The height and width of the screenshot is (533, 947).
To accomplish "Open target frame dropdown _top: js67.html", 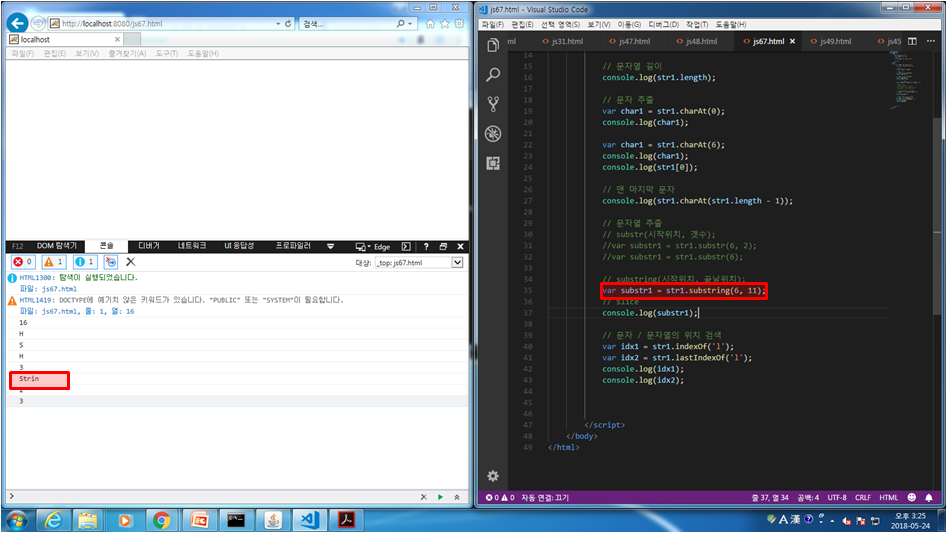I will (419, 263).
